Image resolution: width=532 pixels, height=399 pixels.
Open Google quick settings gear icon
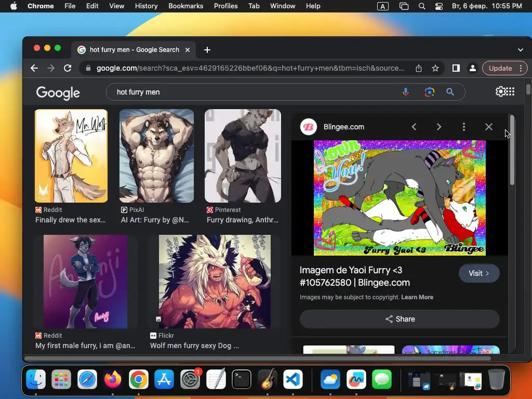pos(500,91)
